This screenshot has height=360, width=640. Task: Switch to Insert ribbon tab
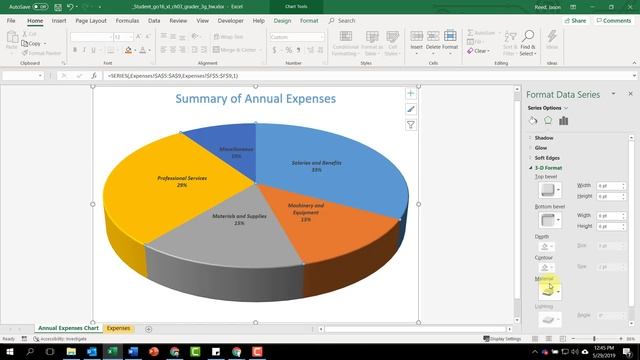point(59,20)
